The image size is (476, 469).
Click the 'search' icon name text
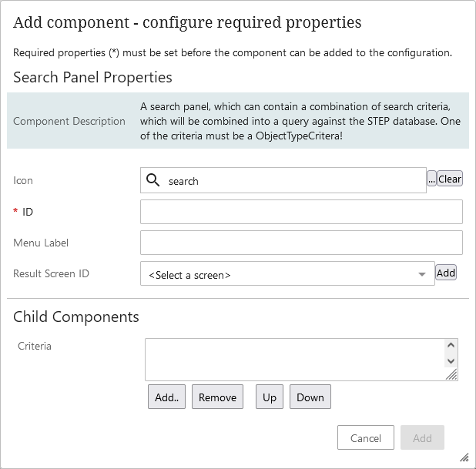click(x=183, y=181)
